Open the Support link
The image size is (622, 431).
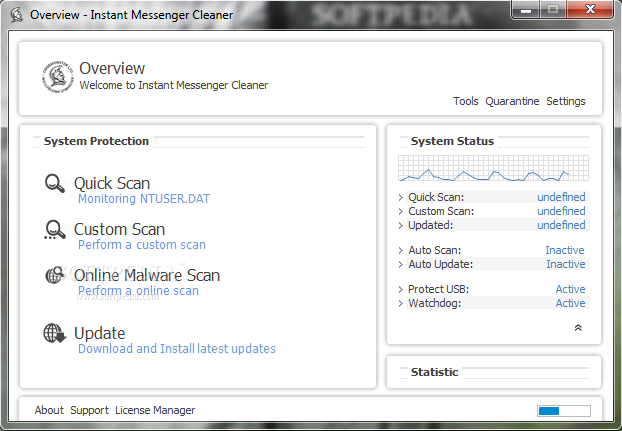point(89,410)
